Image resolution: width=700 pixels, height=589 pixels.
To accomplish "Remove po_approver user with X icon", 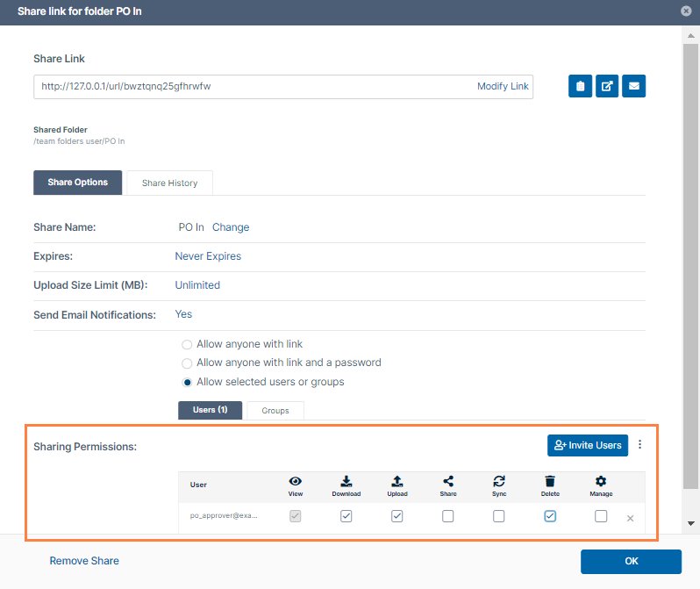I will click(x=630, y=518).
